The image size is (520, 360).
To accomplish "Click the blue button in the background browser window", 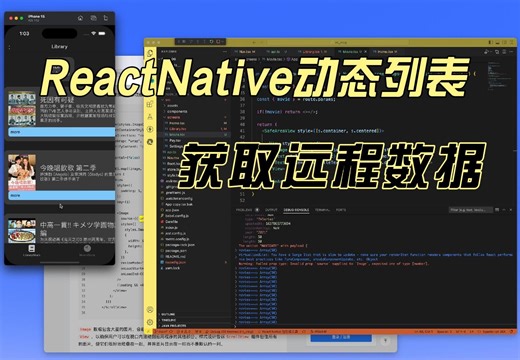I will [x=341, y=338].
